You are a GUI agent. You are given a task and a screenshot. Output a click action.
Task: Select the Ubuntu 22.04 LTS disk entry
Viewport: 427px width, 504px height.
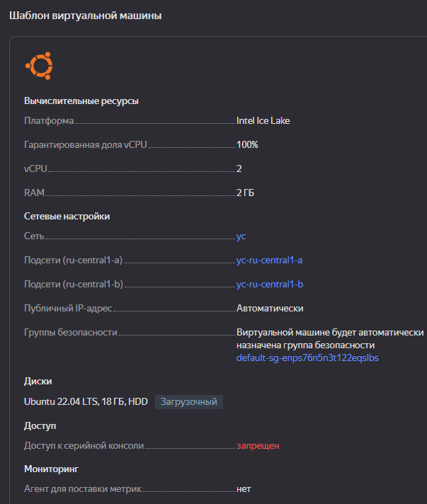click(86, 401)
